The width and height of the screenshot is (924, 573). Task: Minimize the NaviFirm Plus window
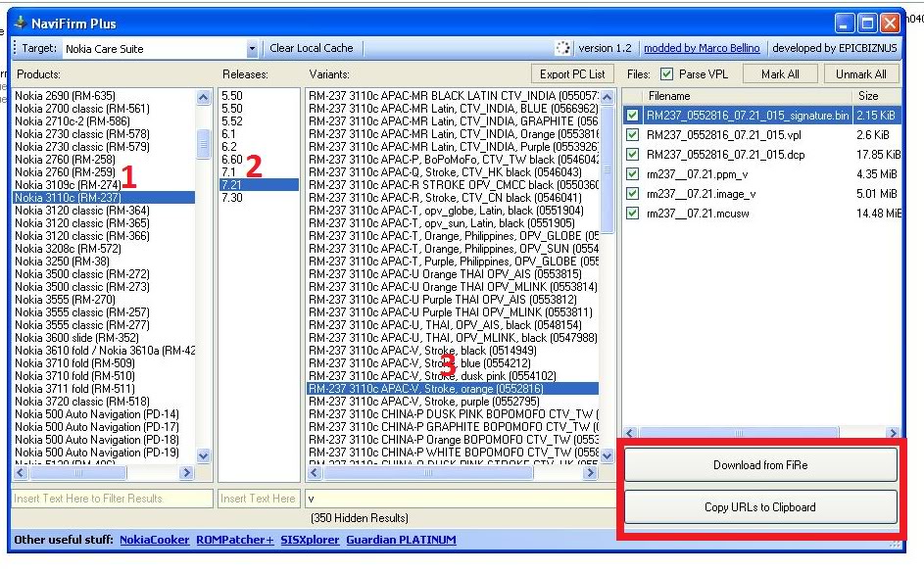coord(845,24)
